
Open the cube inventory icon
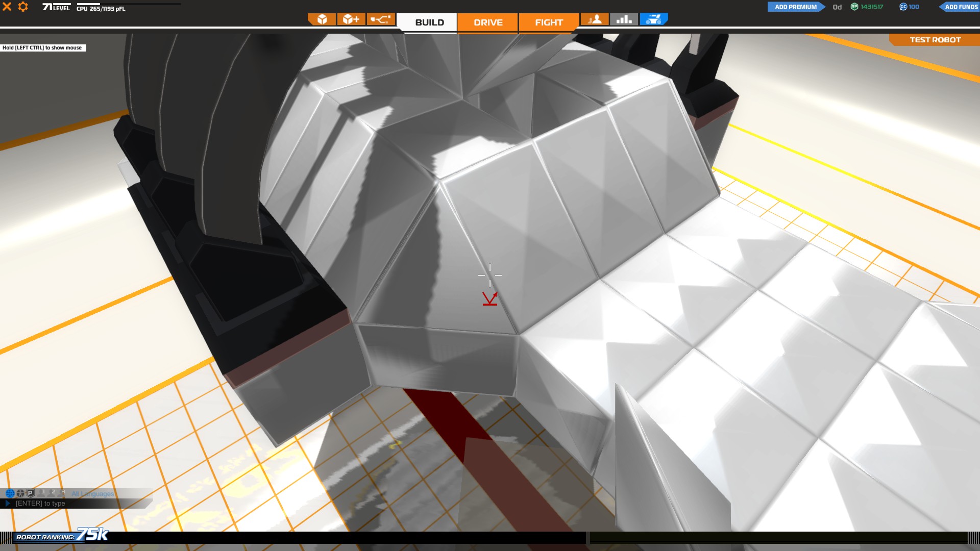pos(322,19)
